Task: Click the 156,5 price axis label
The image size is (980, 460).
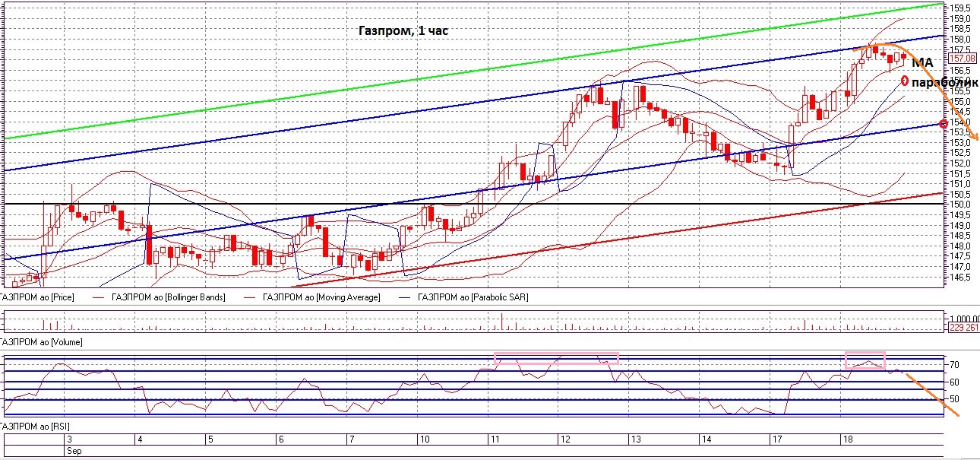Action: [x=959, y=70]
